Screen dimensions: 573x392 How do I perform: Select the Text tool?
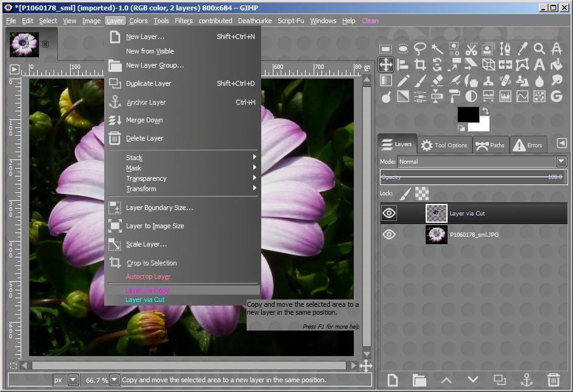point(539,65)
